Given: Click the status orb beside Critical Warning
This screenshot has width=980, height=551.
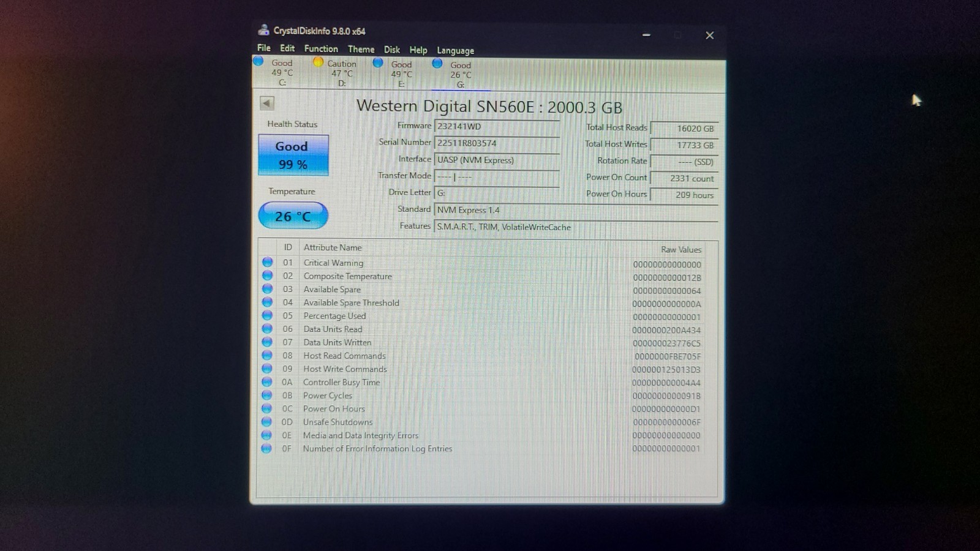Looking at the screenshot, I should 267,262.
